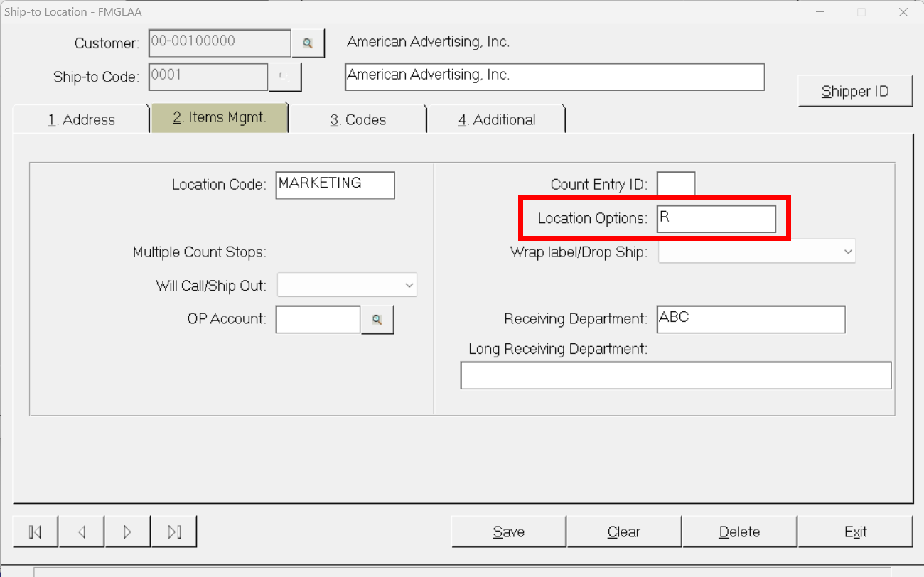Viewport: 924px width, 577px height.
Task: Focus the Location Options input field
Action: pyautogui.click(x=716, y=219)
